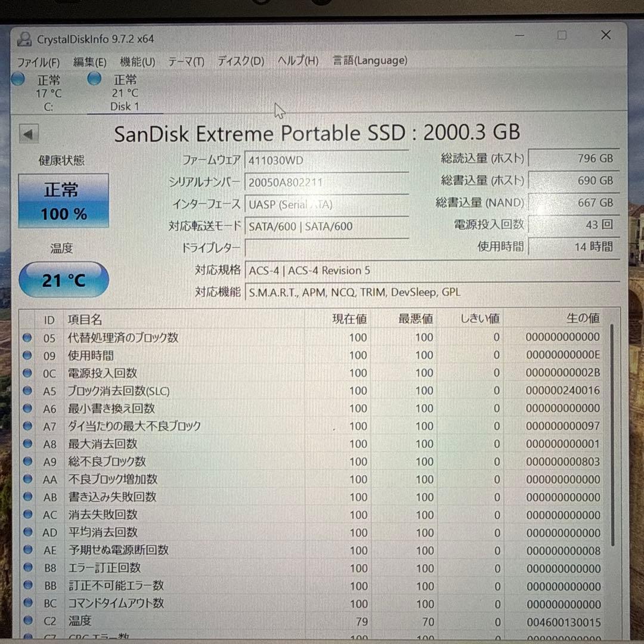Click the back arrow navigation button
The width and height of the screenshot is (644, 644).
pyautogui.click(x=29, y=133)
